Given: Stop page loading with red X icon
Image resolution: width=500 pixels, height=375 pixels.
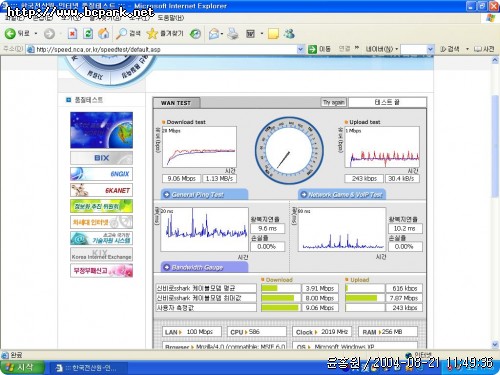Looking at the screenshot, I should (72, 33).
